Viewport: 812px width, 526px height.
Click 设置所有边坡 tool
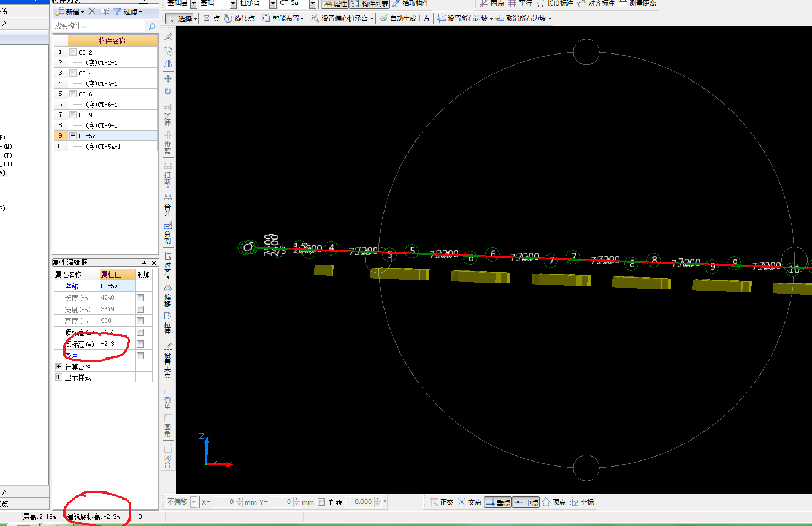[465, 18]
